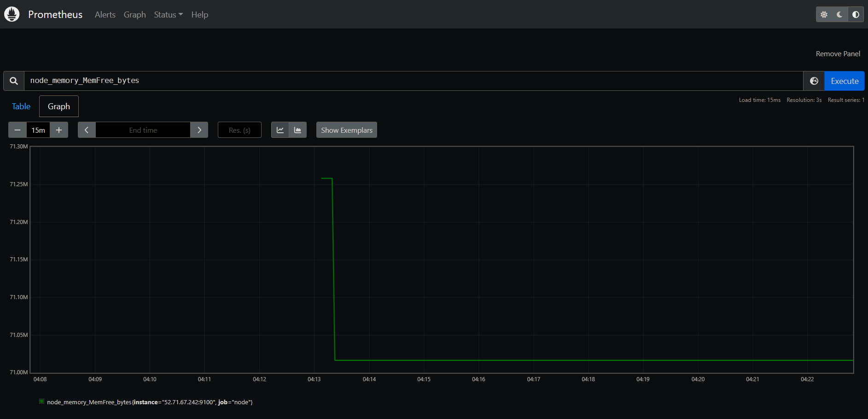Click the green legend color swatch
This screenshot has height=419, width=868.
pyautogui.click(x=42, y=401)
